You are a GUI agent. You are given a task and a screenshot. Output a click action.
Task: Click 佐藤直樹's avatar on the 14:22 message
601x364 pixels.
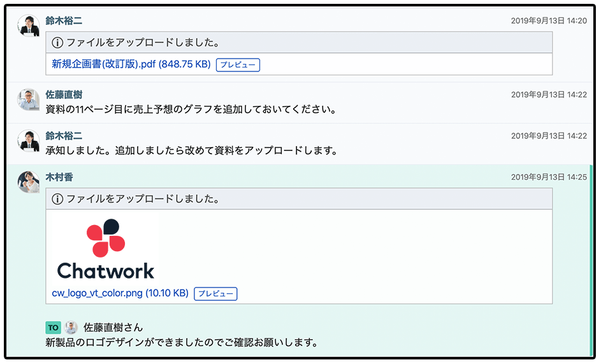click(x=29, y=99)
